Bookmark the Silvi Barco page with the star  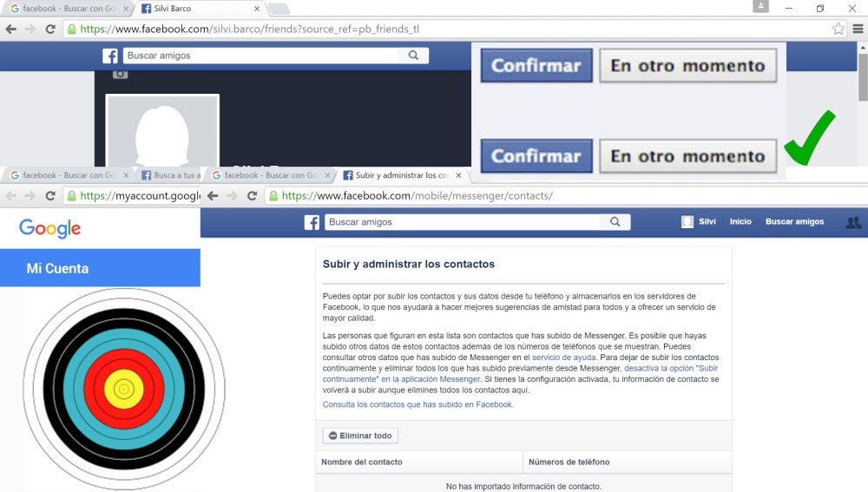(x=838, y=29)
